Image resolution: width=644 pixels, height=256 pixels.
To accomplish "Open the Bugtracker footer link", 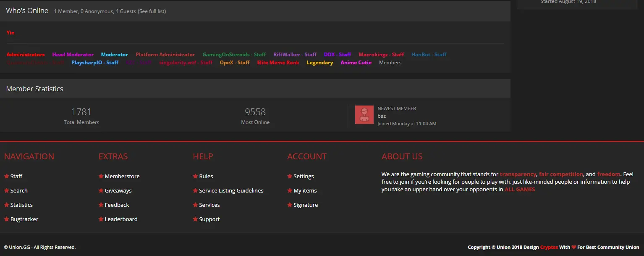I will click(24, 219).
